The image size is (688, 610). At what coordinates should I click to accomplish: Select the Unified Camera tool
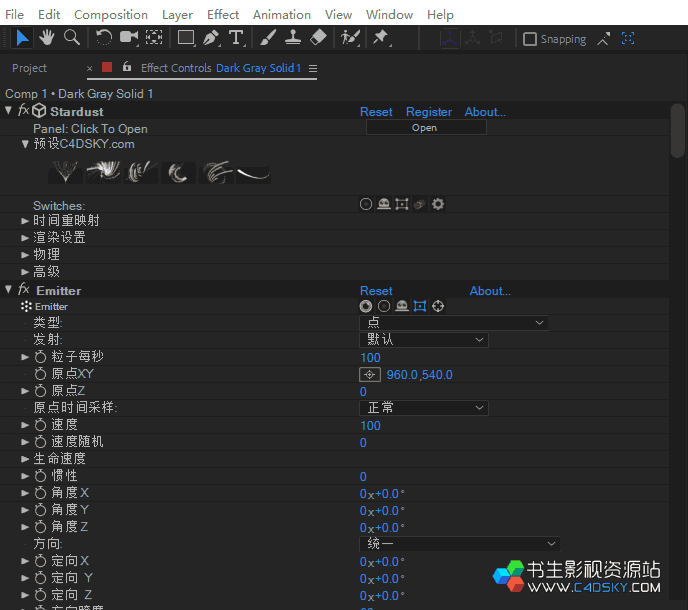click(x=129, y=38)
